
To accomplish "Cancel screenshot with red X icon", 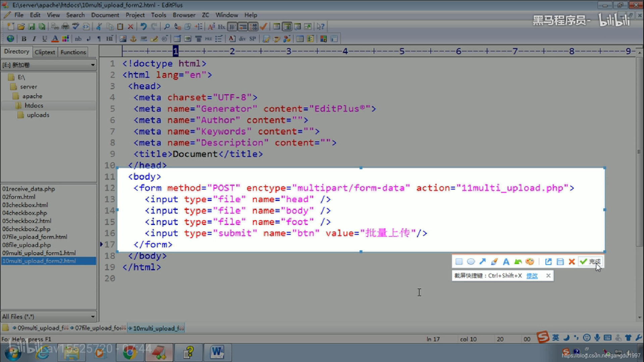I will click(x=572, y=262).
